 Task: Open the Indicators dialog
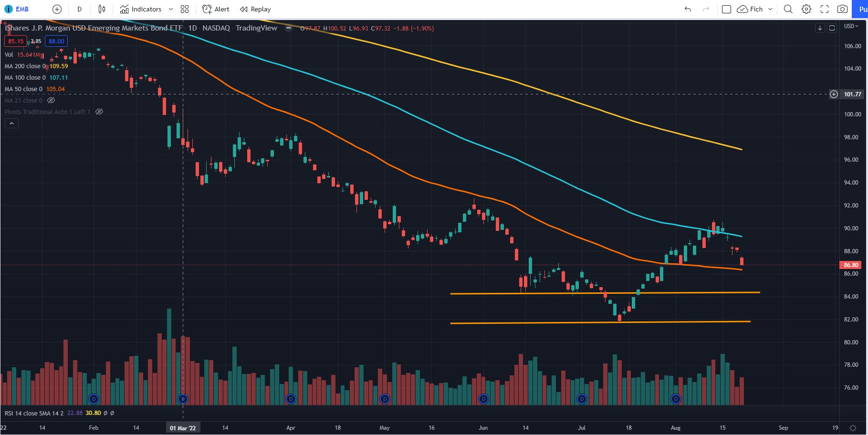point(141,9)
